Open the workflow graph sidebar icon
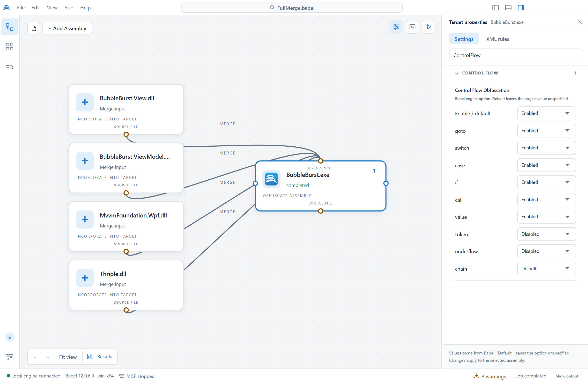This screenshot has width=588, height=383. (10, 27)
